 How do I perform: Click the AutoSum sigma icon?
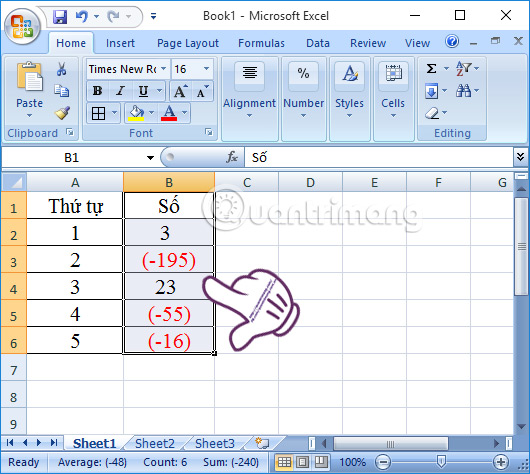coord(431,69)
